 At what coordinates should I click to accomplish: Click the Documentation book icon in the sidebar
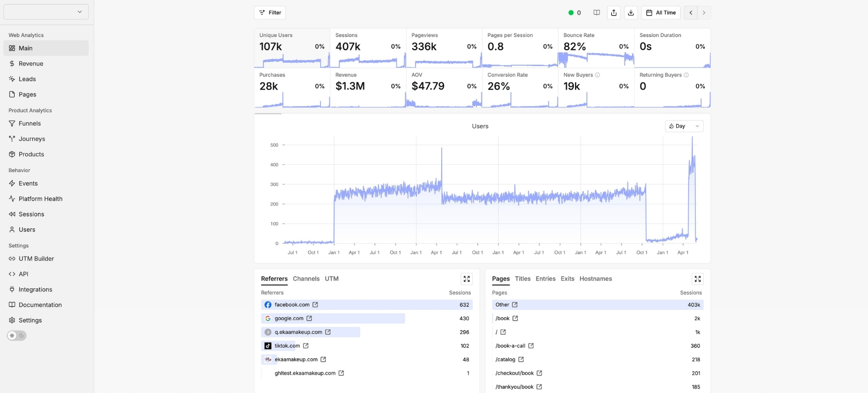point(12,305)
